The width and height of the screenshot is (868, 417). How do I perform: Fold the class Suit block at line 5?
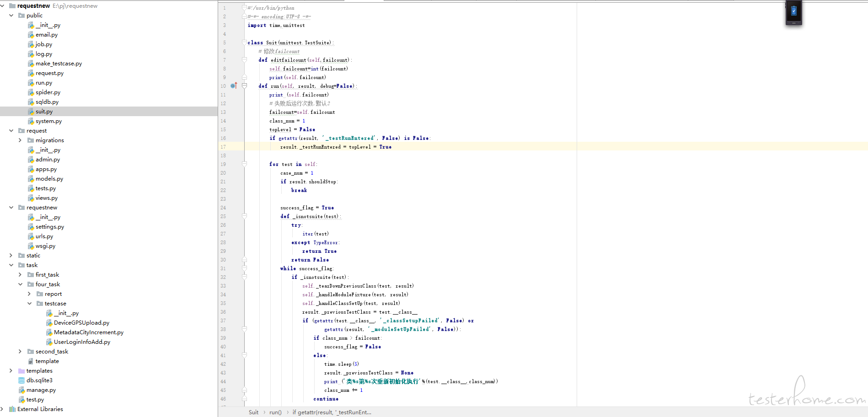[244, 43]
